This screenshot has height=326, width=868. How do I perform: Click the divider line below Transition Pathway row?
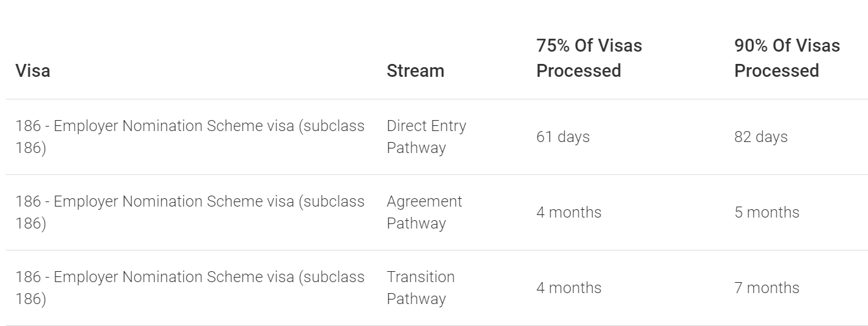coord(437,325)
